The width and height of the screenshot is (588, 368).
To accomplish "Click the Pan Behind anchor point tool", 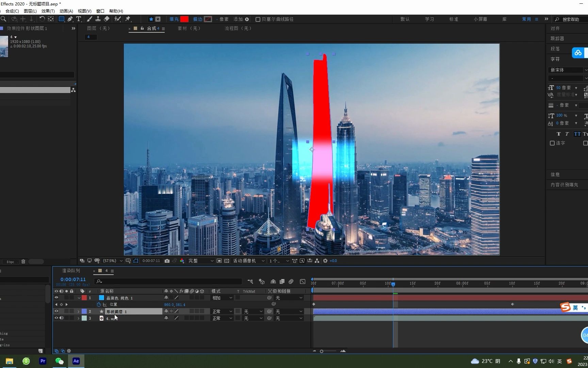I will 51,19.
